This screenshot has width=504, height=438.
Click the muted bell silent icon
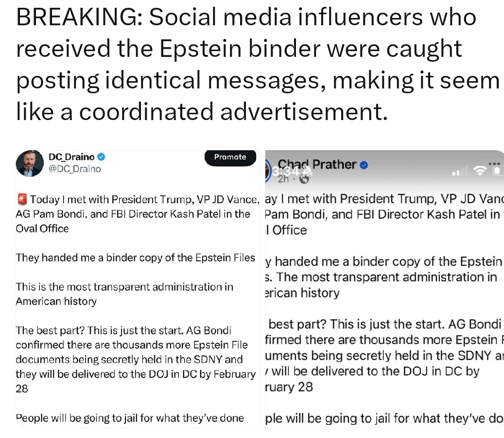click(307, 171)
